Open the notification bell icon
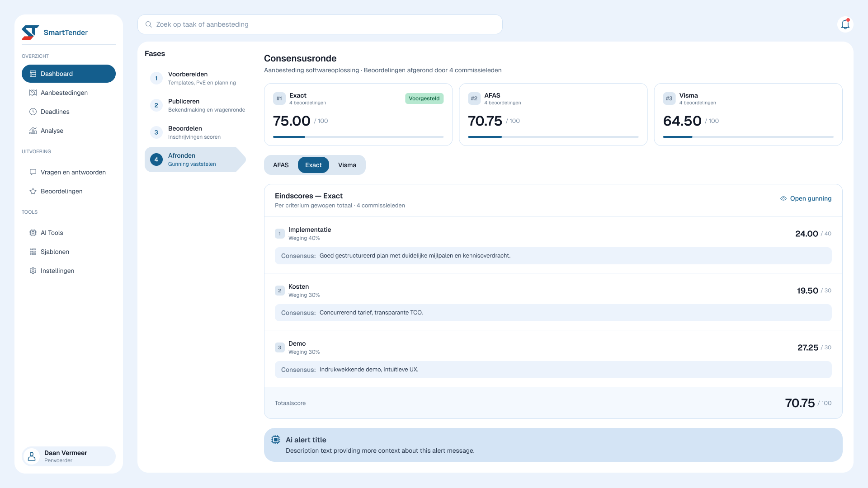868x488 pixels. [845, 24]
